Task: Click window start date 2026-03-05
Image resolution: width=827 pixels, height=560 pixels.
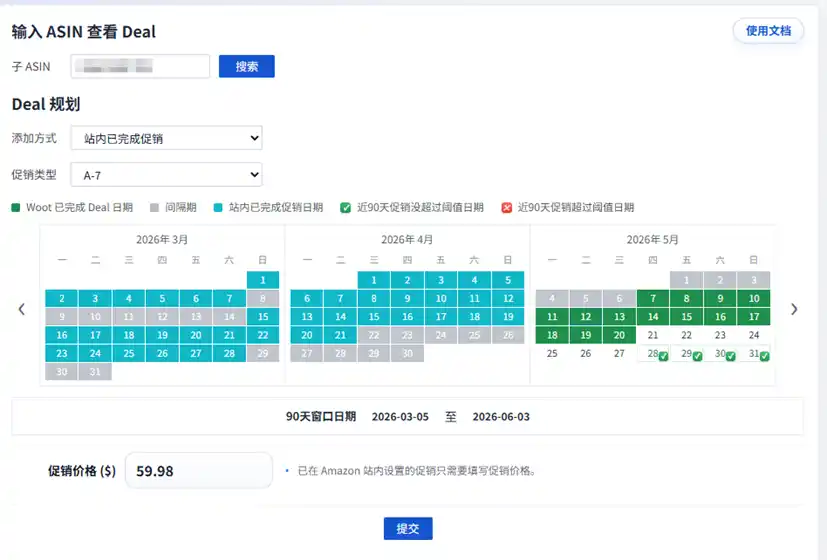Action: click(x=400, y=417)
